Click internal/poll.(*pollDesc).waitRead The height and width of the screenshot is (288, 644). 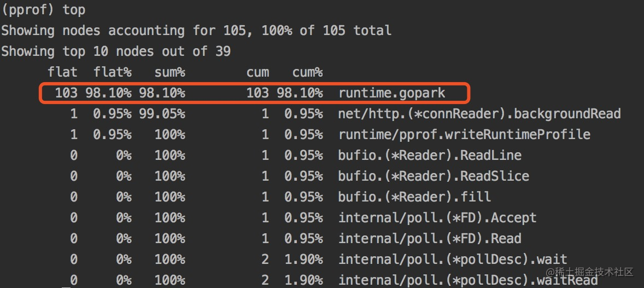[x=468, y=280]
